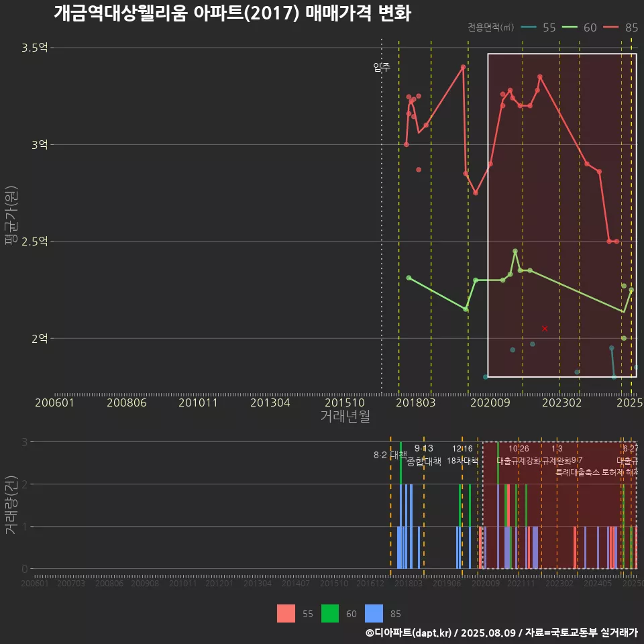Click the 202302 label on the price chart axis
Viewport: 644px width, 644px height.
[x=562, y=402]
